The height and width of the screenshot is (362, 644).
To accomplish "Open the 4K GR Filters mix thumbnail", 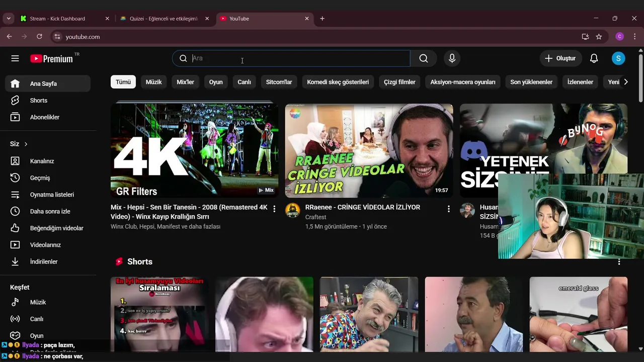I will pyautogui.click(x=194, y=150).
